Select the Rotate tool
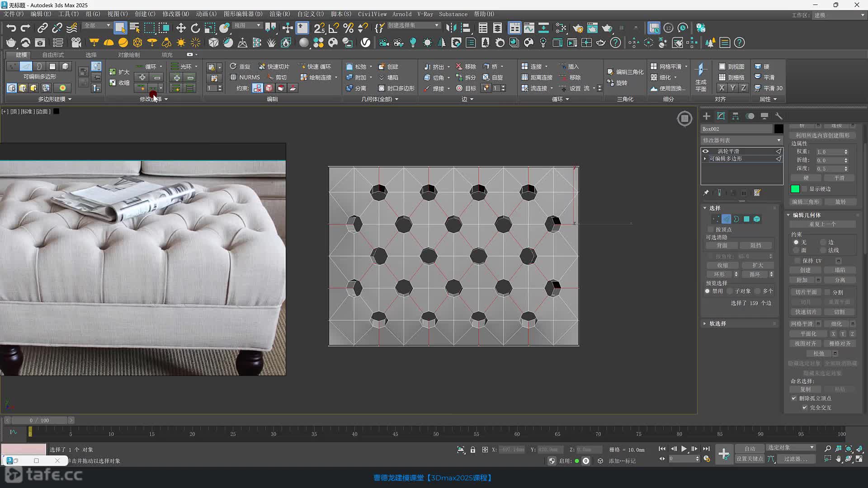The width and height of the screenshot is (868, 488). click(x=195, y=28)
